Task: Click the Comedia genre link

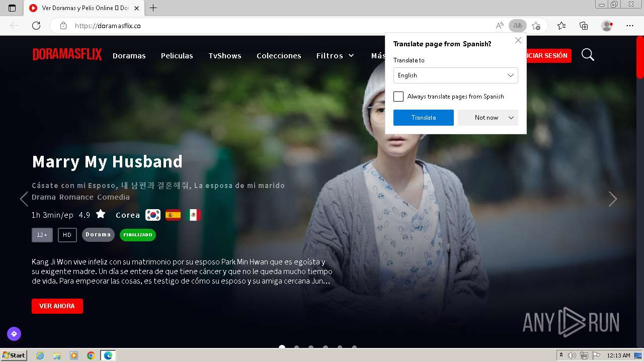Action: pyautogui.click(x=114, y=197)
